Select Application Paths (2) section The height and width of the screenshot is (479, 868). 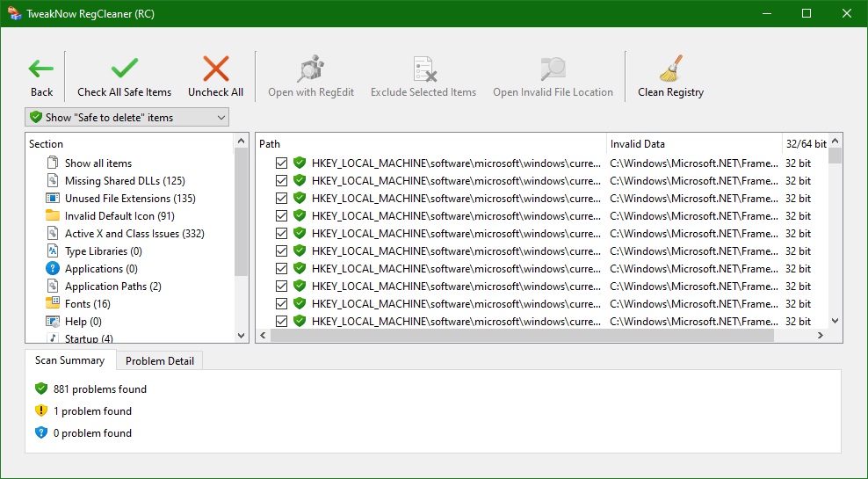point(113,287)
